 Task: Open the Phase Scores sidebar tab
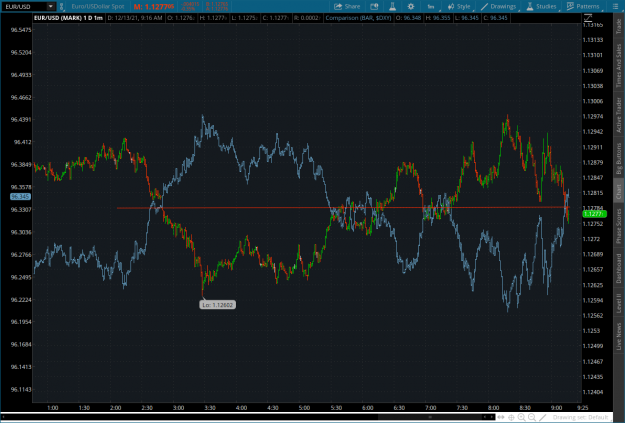[x=619, y=226]
